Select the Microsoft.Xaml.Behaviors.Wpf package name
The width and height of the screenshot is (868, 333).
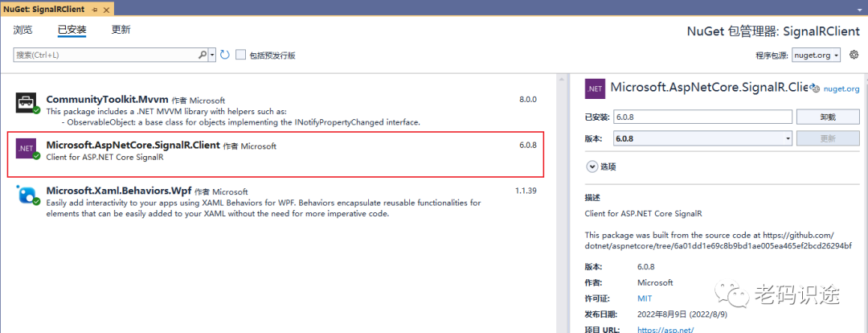[118, 191]
